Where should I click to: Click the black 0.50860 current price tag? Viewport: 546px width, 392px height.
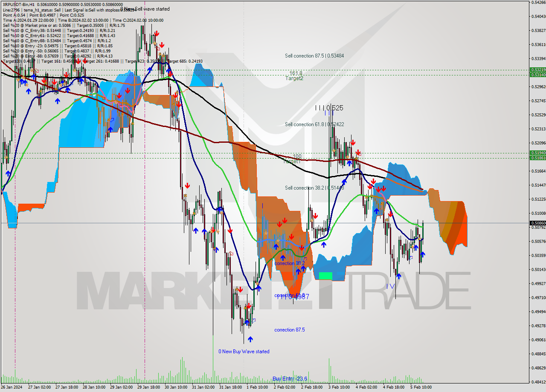point(537,223)
